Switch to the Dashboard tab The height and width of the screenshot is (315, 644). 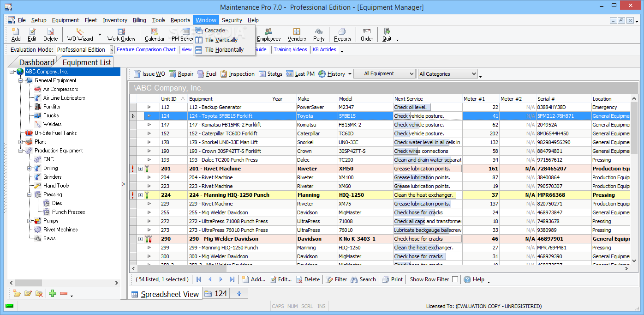click(x=36, y=62)
